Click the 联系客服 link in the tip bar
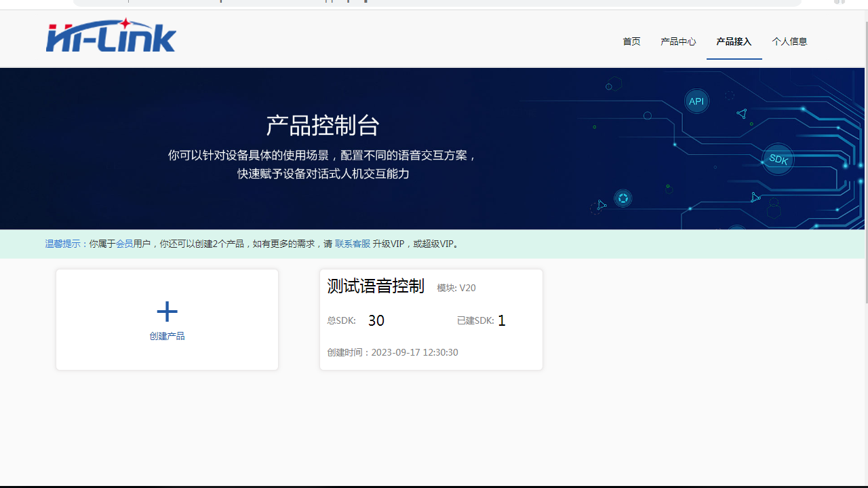 [x=353, y=244]
